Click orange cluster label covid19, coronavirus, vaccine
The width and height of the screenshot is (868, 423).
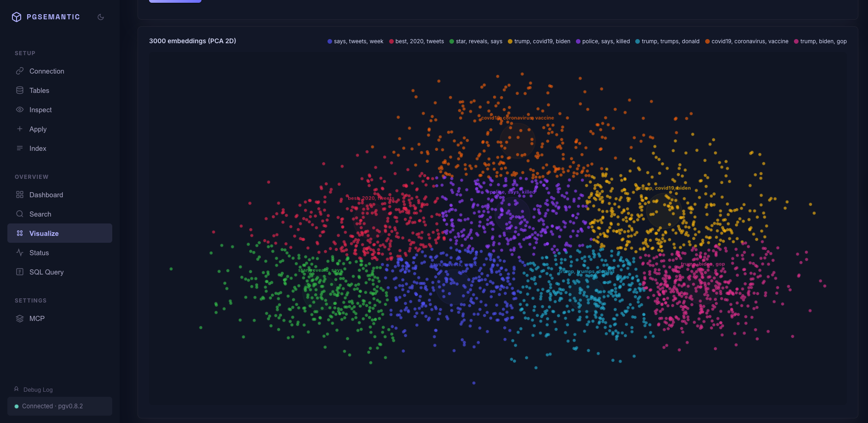(x=517, y=118)
